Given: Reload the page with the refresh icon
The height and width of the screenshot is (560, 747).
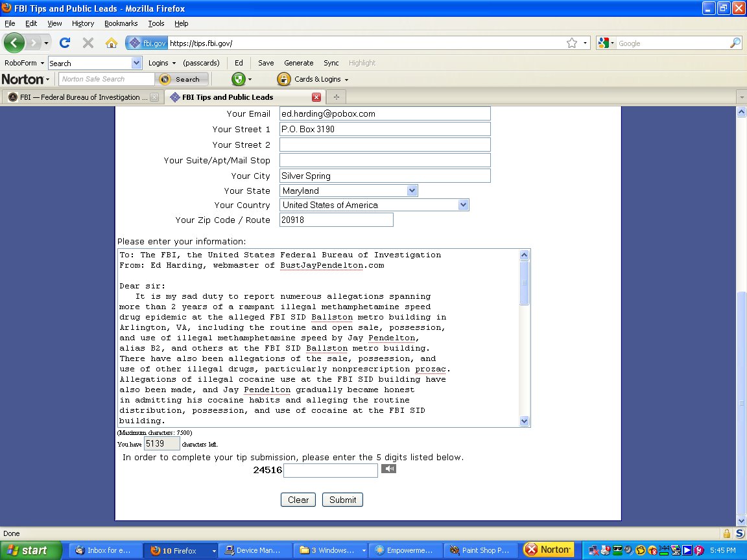Looking at the screenshot, I should (65, 43).
